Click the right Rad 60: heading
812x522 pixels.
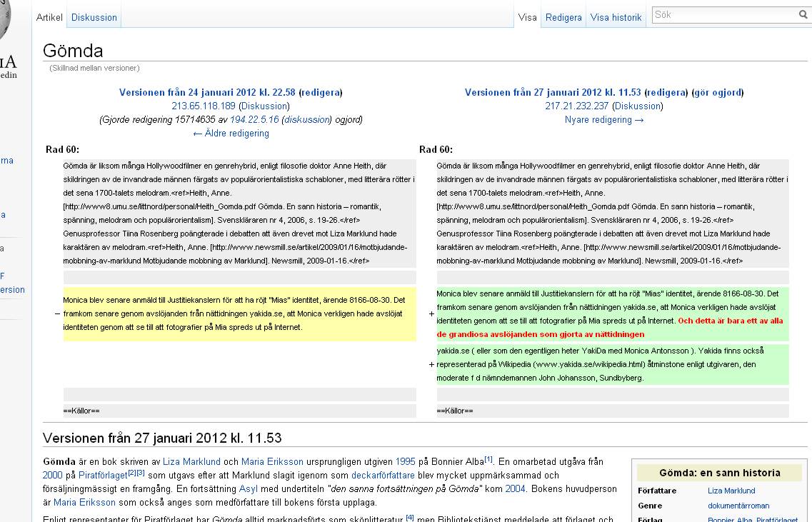pyautogui.click(x=436, y=149)
